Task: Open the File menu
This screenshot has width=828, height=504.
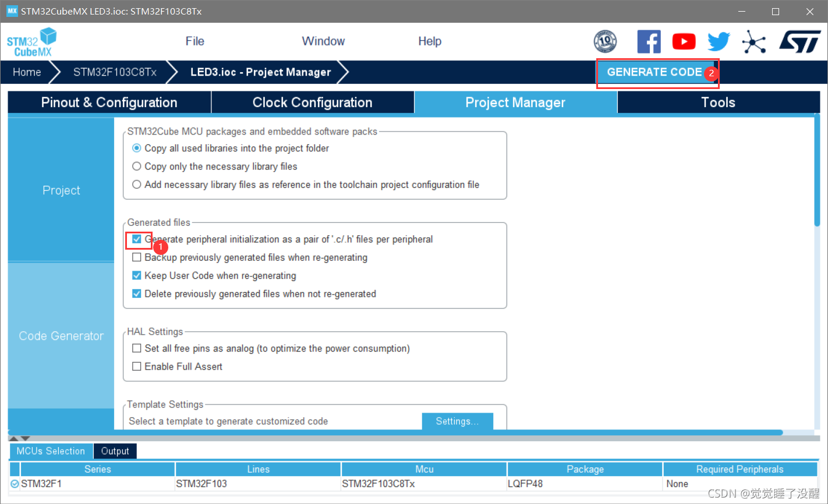Action: [194, 41]
